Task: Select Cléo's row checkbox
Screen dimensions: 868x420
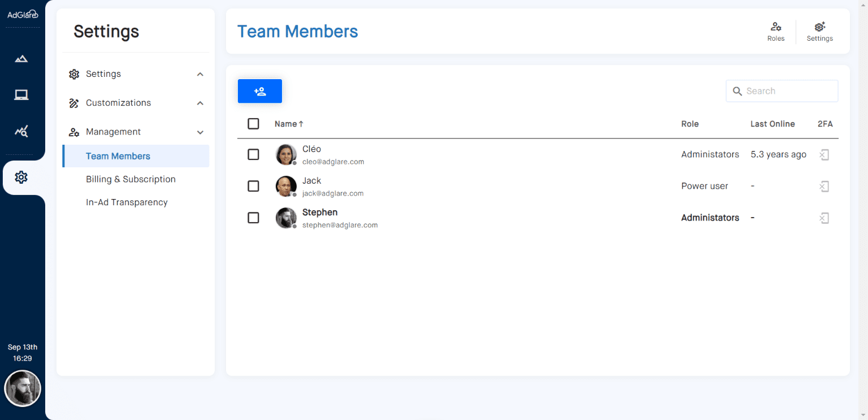Action: (x=253, y=154)
